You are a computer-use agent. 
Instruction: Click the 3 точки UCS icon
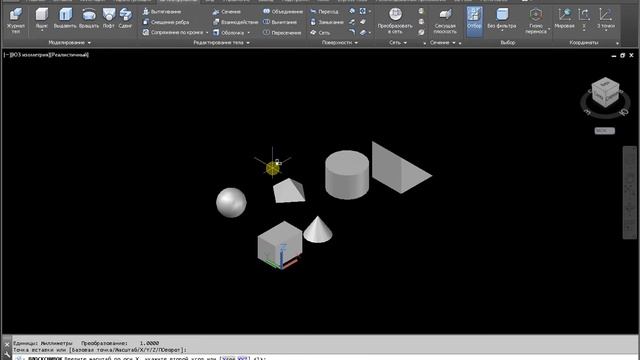[605, 18]
